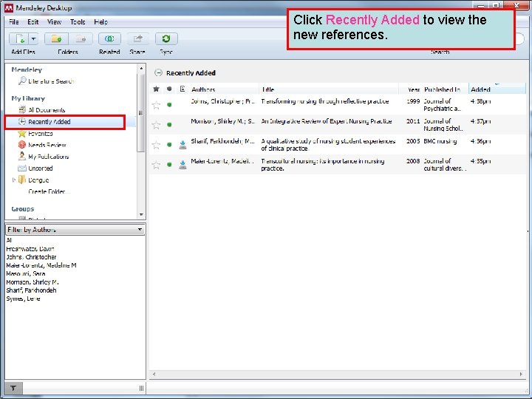Open the Edit menu
532x399 pixels.
point(33,22)
